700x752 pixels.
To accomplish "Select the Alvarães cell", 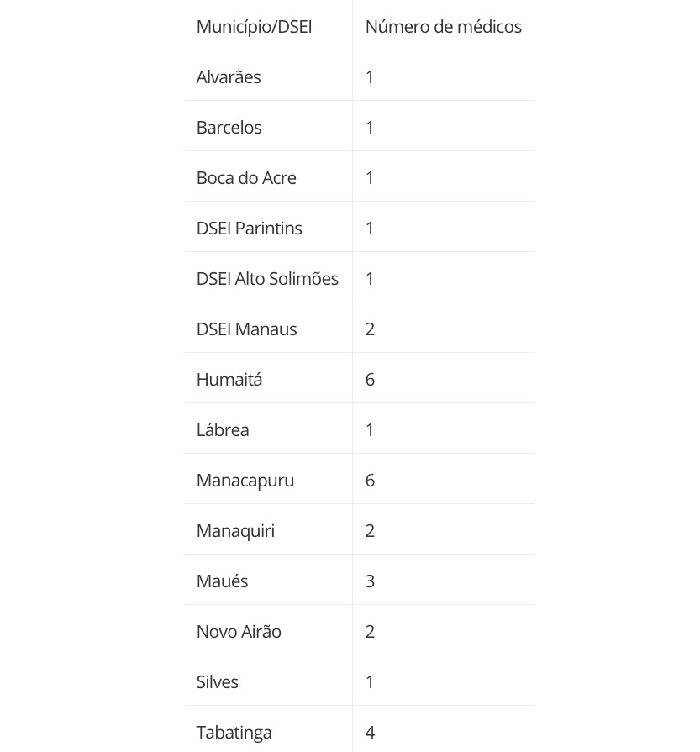I will (x=229, y=77).
